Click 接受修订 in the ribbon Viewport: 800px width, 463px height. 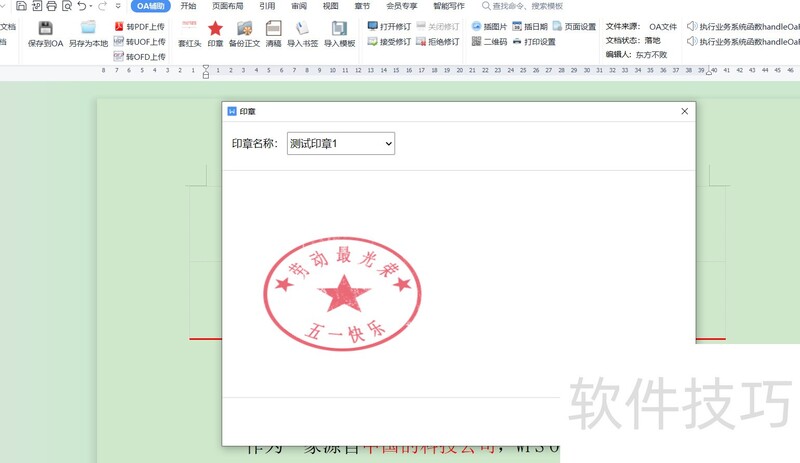click(x=389, y=41)
